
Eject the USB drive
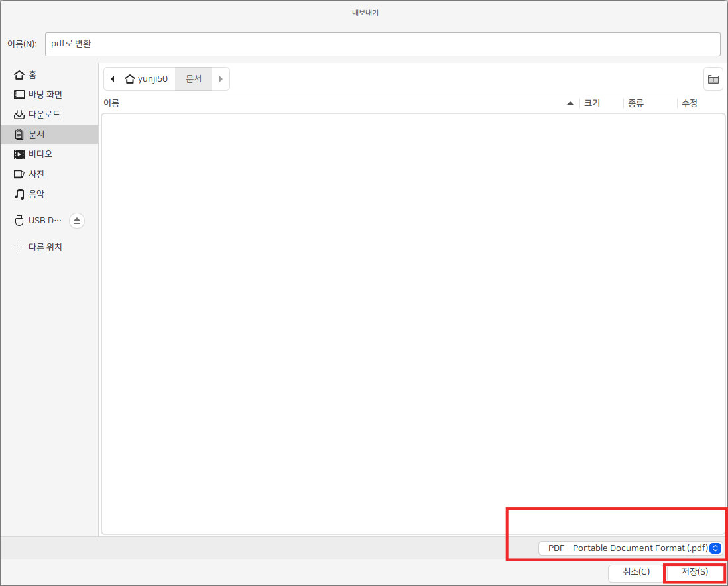(76, 221)
